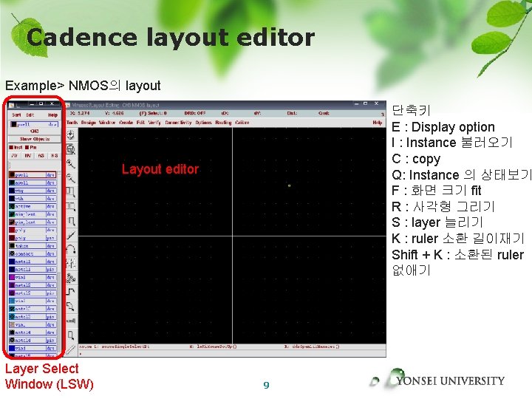Open the Verify menu
Screen dimensions: 532x399
154,123
